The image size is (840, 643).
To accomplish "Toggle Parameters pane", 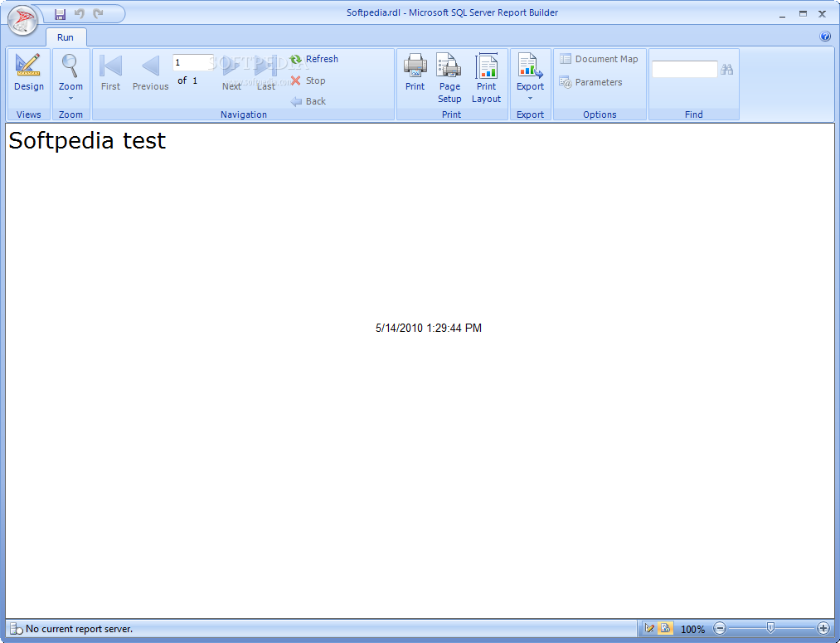I will coord(591,82).
